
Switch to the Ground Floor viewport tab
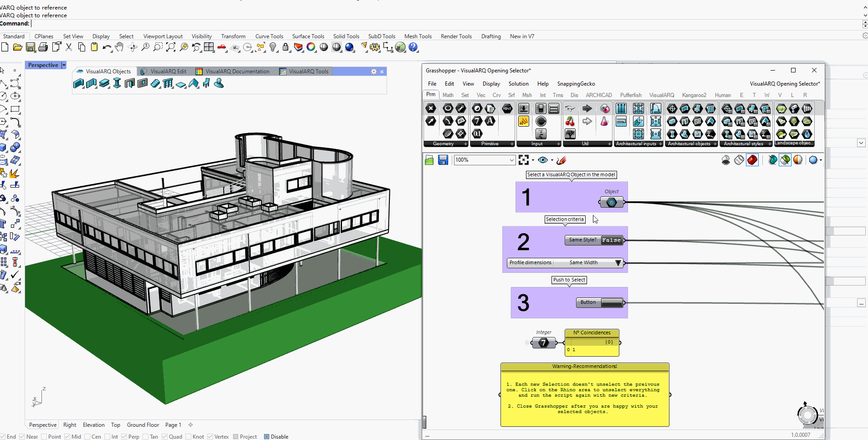143,425
